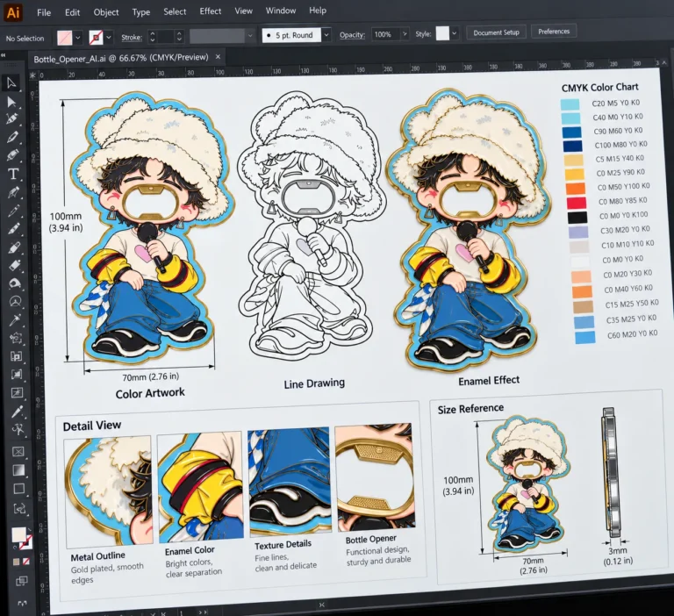
Task: Open the File menu
Action: pos(44,12)
